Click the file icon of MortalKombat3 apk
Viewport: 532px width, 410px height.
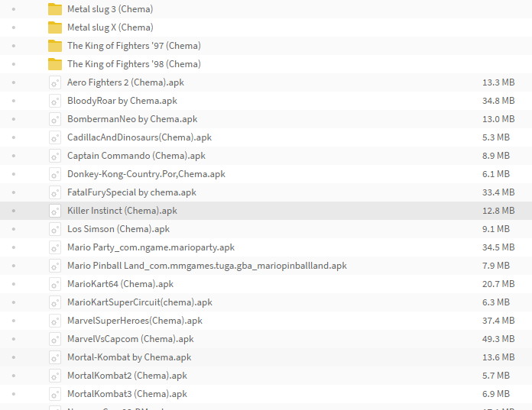tap(55, 393)
